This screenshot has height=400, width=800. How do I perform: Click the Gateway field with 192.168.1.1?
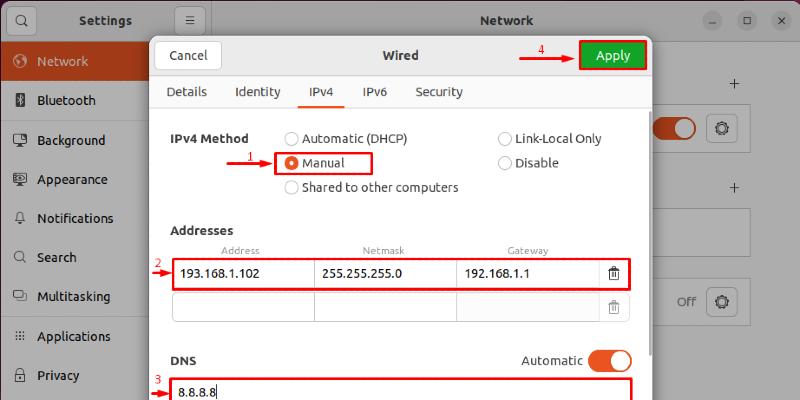click(526, 273)
